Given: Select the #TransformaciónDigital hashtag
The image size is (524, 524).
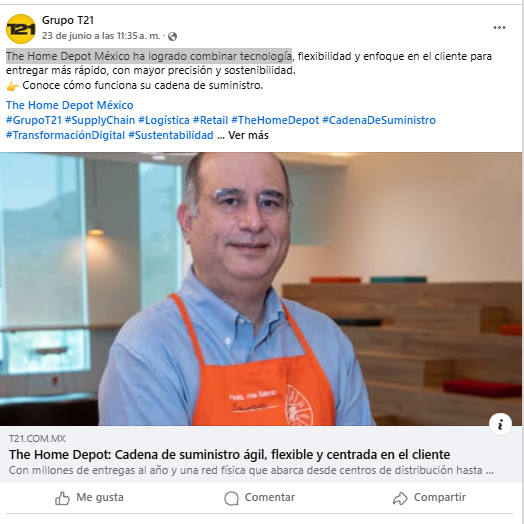Looking at the screenshot, I should coord(66,135).
